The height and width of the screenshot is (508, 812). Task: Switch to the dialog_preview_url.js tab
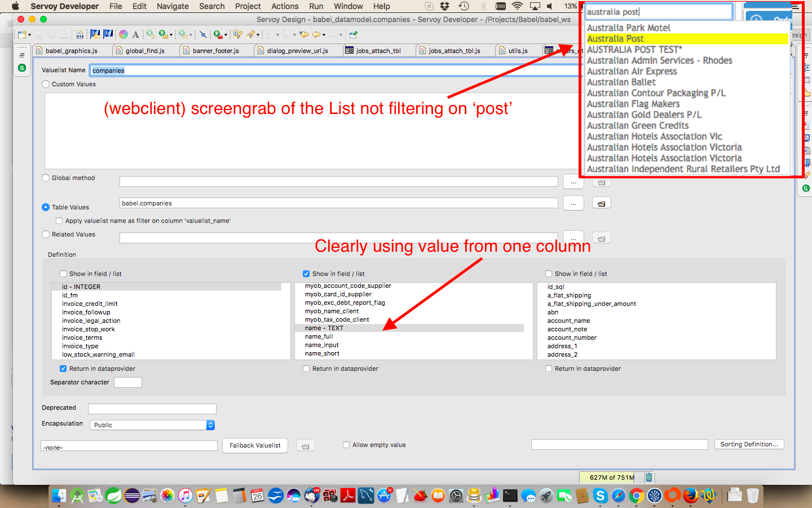point(297,51)
